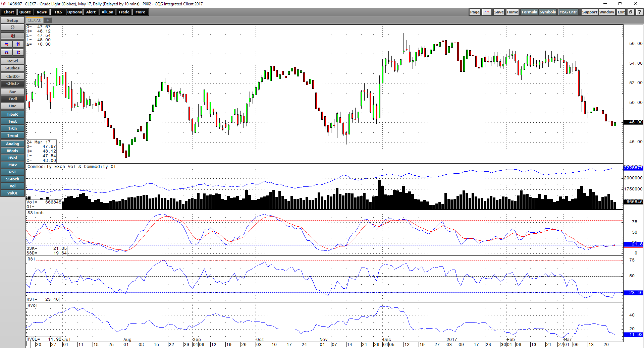
Task: Open the Trade menu
Action: [124, 12]
